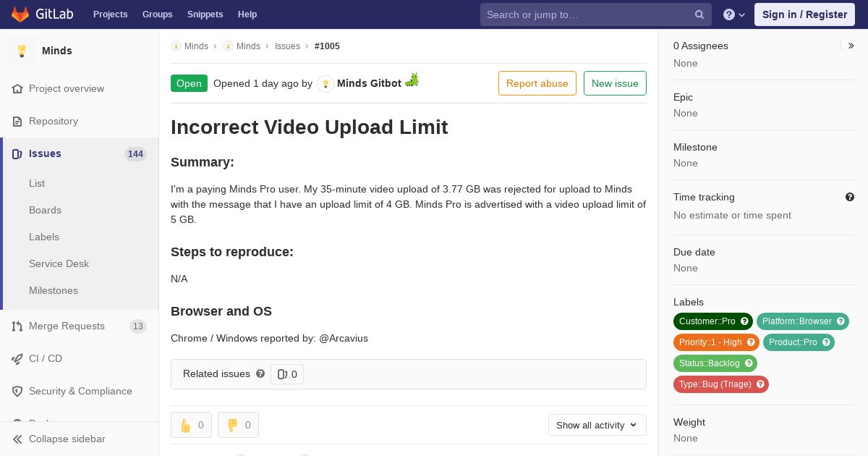Click the Repository file icon
This screenshot has height=456, width=868.
tap(17, 122)
